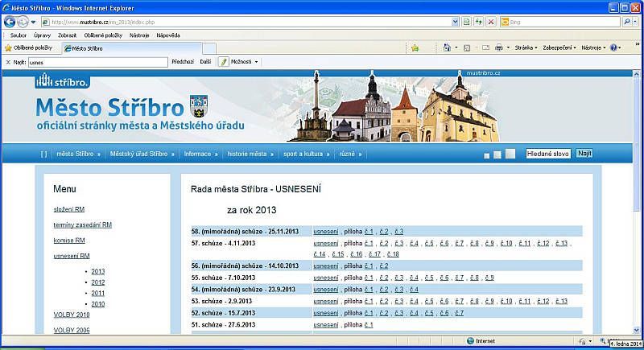
Task: Click the Stop loading X icon
Action: coord(491,22)
